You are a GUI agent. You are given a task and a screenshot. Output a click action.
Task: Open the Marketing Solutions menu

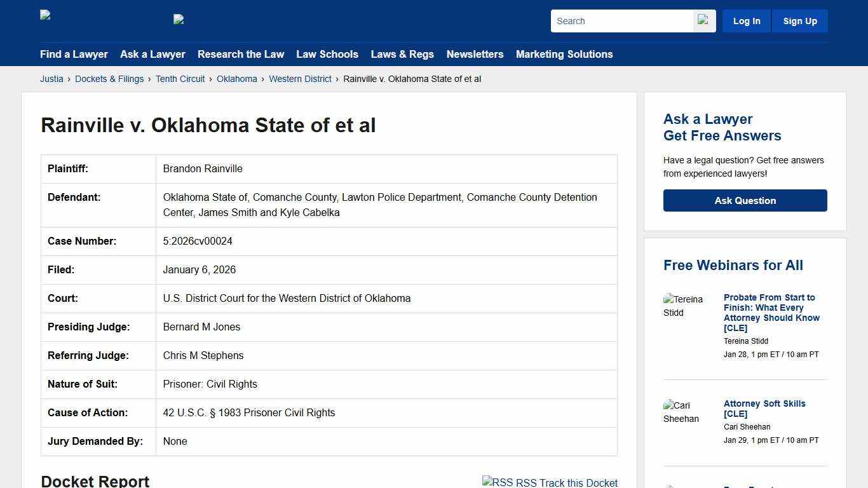click(564, 55)
